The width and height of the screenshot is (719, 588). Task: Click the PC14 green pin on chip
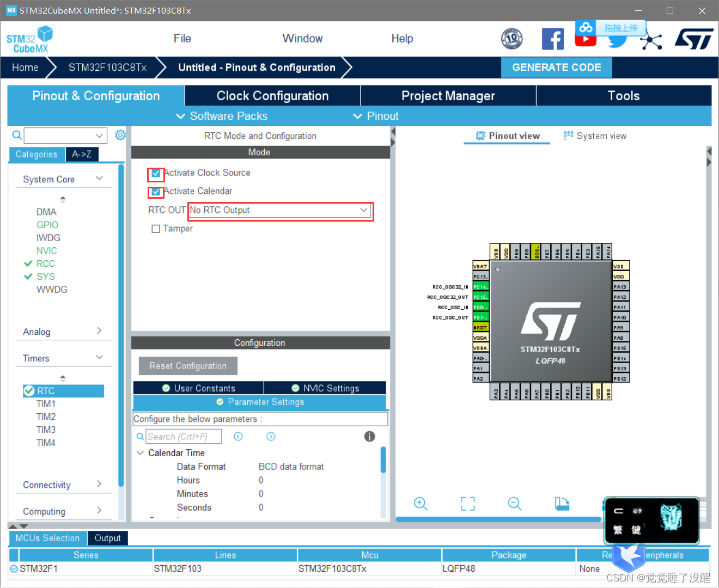click(x=480, y=287)
